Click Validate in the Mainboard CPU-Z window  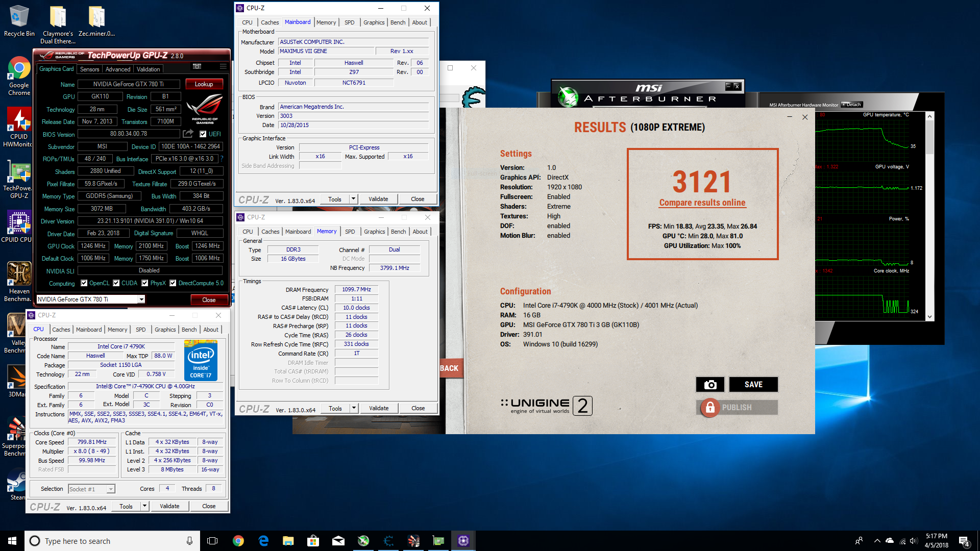[378, 199]
